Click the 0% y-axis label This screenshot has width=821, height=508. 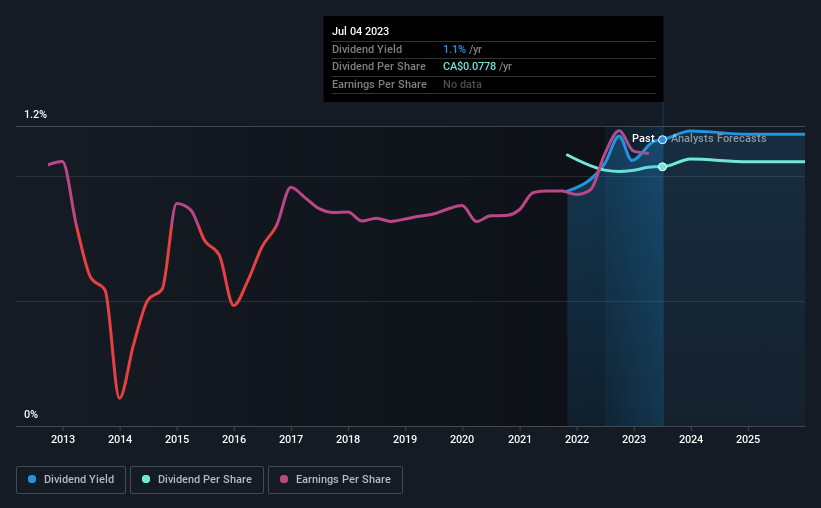coord(31,414)
